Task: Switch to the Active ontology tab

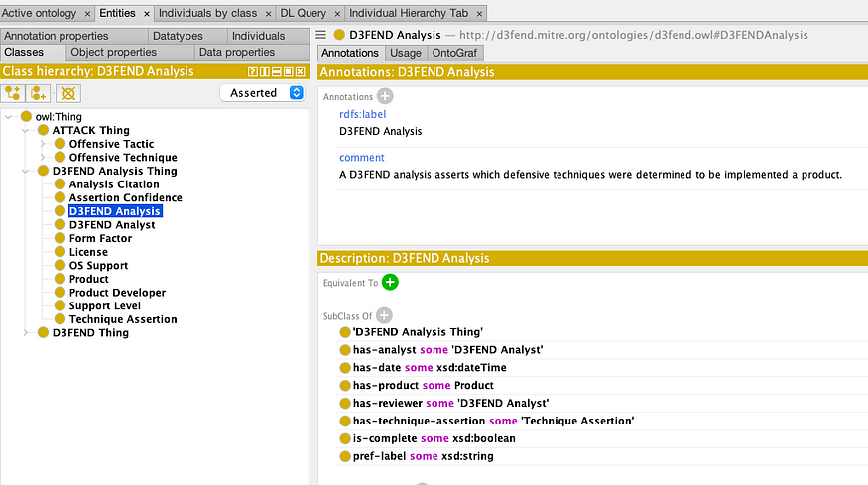Action: [40, 13]
